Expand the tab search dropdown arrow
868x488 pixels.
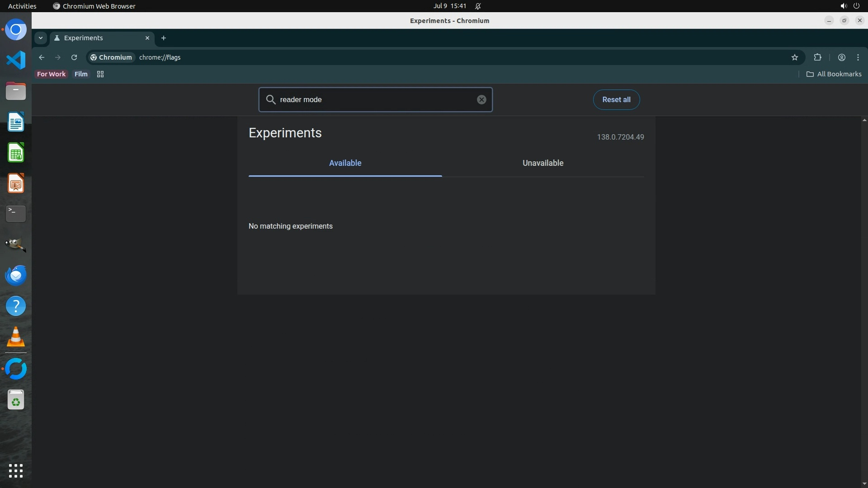[x=41, y=38]
